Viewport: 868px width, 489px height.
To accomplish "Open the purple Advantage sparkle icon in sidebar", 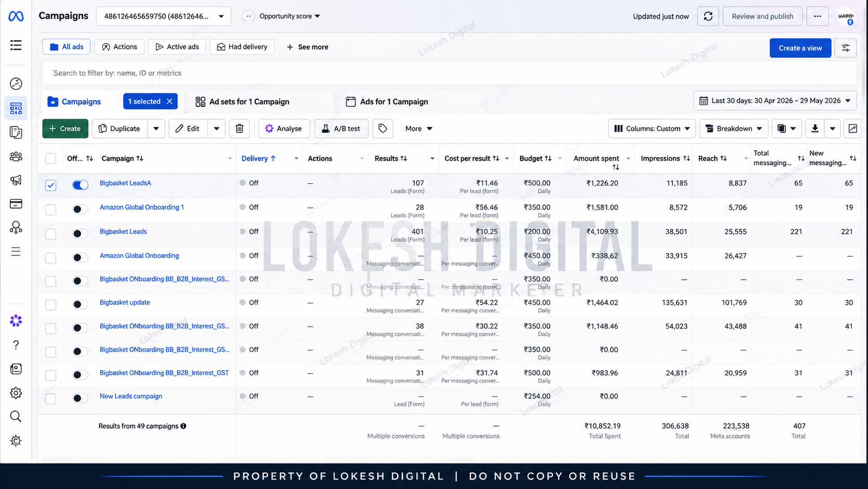I will click(x=16, y=321).
